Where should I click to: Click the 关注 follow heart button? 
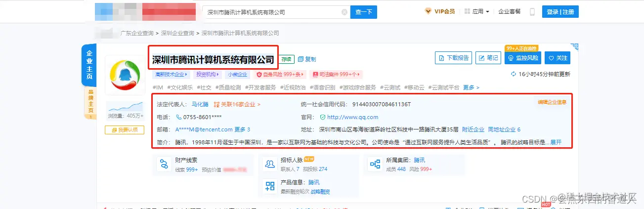point(558,58)
